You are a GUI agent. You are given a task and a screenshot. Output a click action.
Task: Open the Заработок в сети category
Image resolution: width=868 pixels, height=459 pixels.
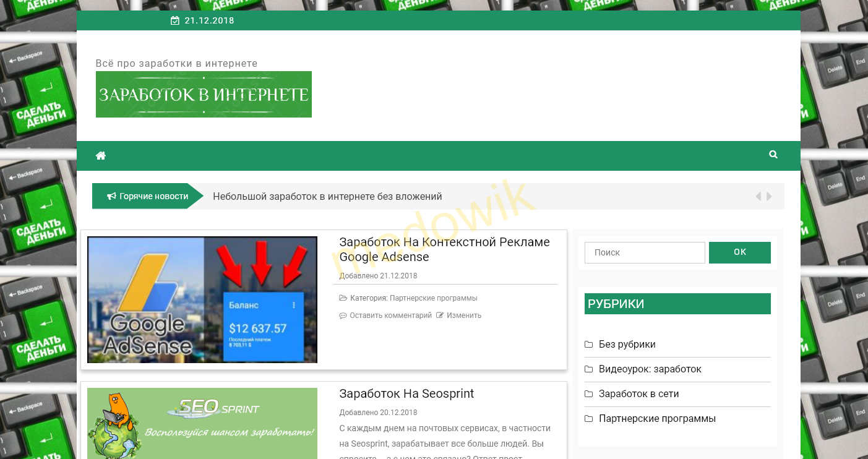coord(639,394)
